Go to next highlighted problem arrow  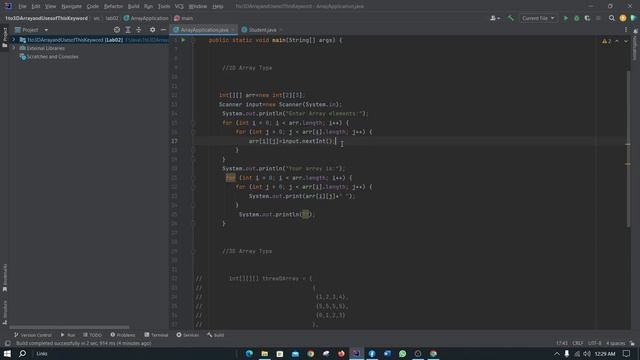coord(626,41)
